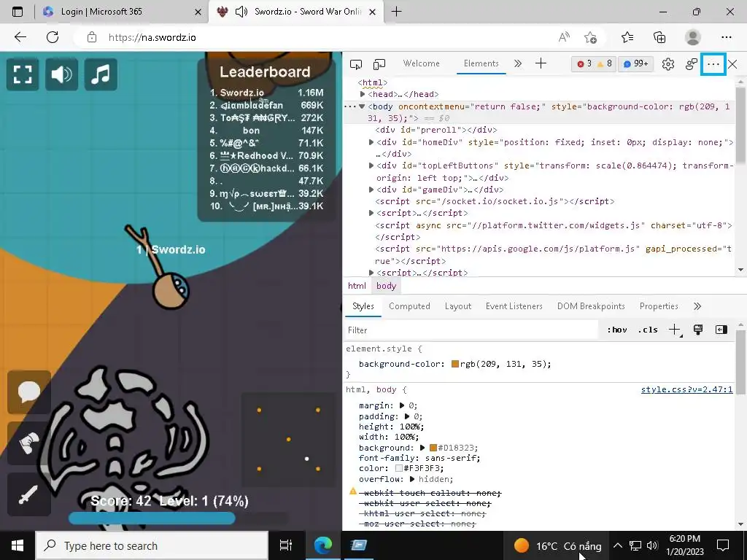The image size is (747, 560).
Task: Click the throw sword button above the sword button
Action: (29, 443)
